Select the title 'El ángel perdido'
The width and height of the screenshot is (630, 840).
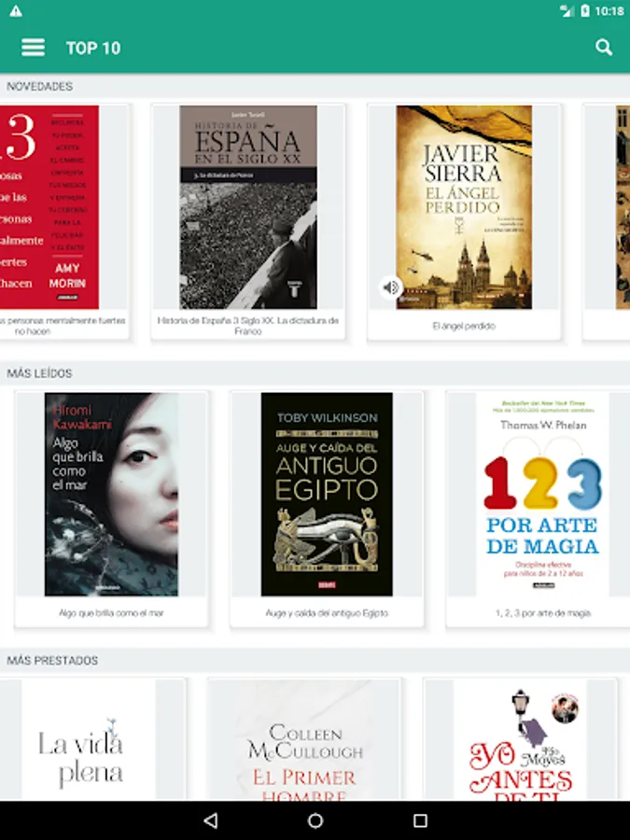464,326
